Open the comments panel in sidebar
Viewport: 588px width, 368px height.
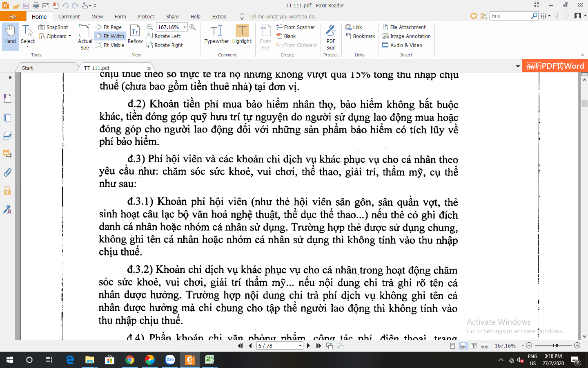coord(7,154)
